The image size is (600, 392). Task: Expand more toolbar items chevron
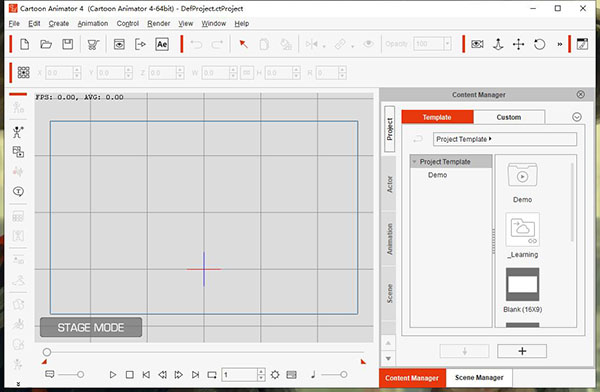tap(560, 44)
